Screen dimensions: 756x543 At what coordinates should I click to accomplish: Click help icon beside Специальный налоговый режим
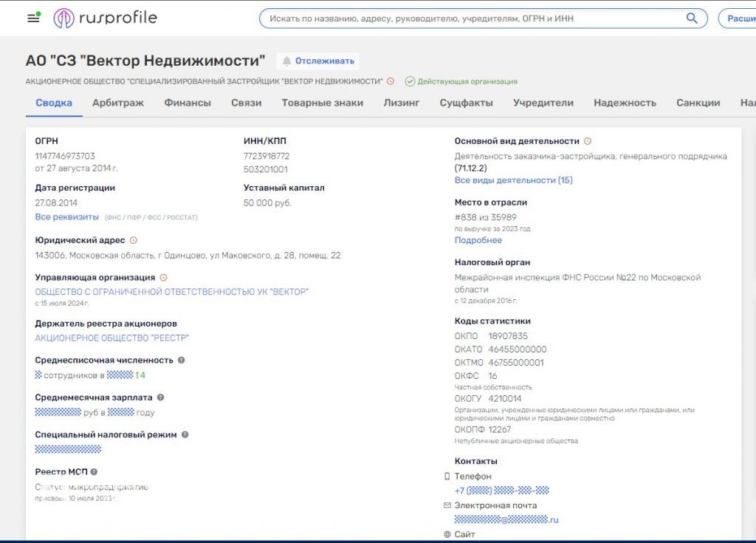(185, 434)
